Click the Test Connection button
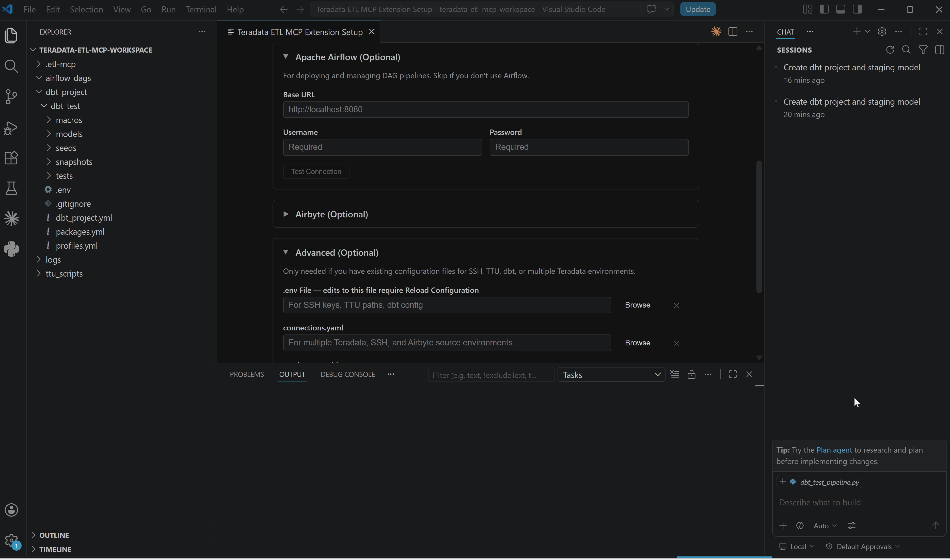Viewport: 950px width, 560px height. tap(316, 172)
